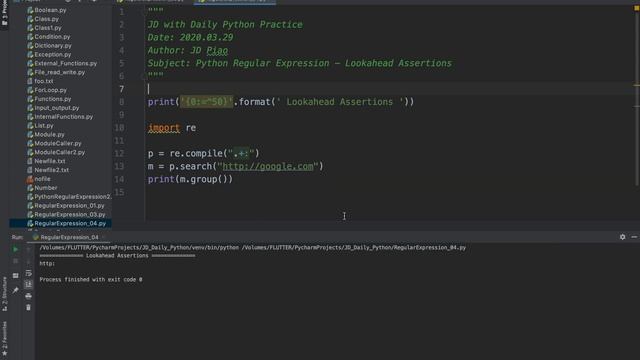The image size is (640, 360).
Task: Select the nofile entry in project tree
Action: (x=42, y=179)
